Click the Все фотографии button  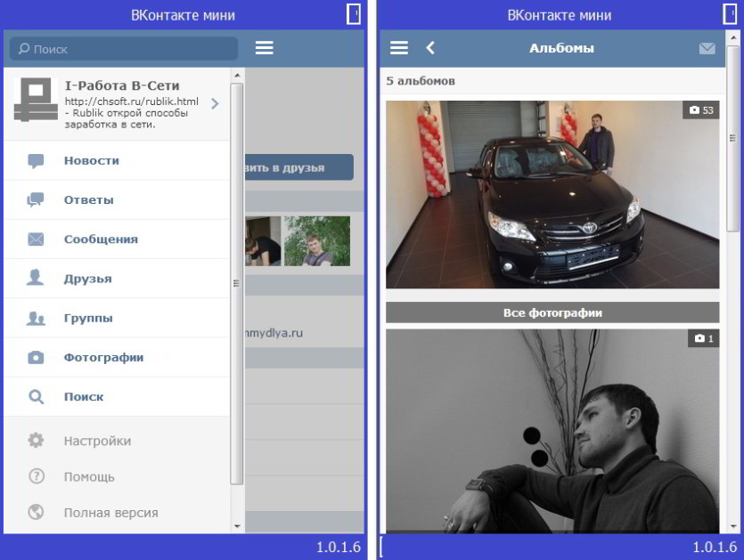[552, 313]
